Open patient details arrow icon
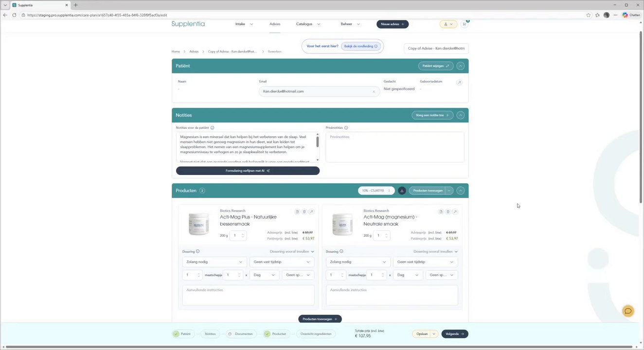 (459, 82)
